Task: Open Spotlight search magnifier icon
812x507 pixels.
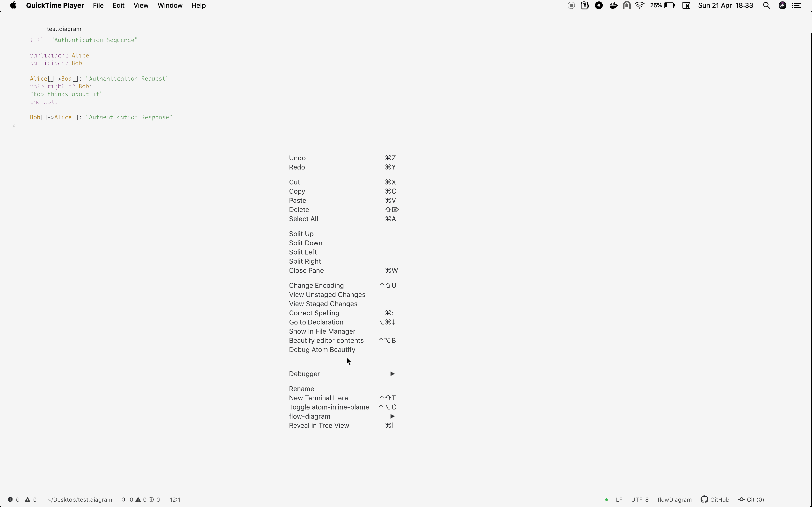Action: pos(766,5)
